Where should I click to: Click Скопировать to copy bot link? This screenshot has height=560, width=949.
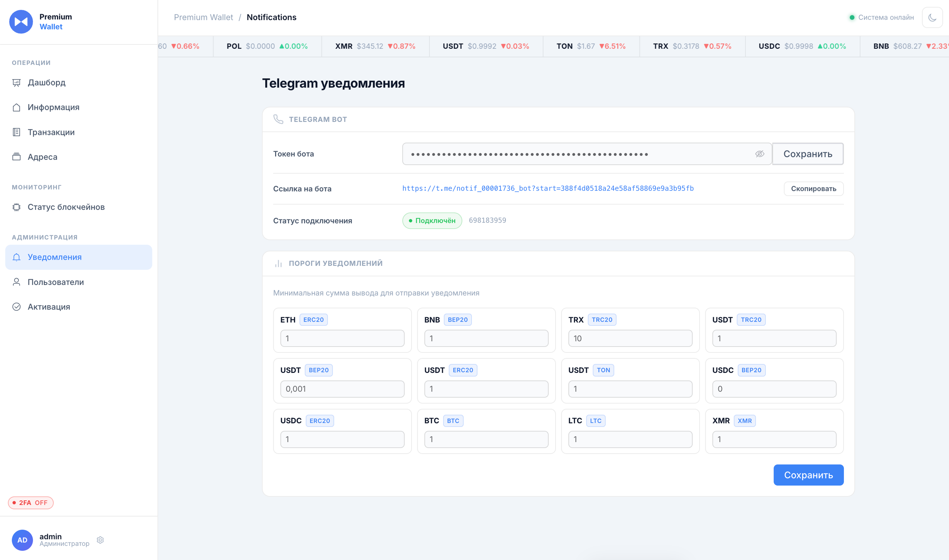(x=814, y=189)
